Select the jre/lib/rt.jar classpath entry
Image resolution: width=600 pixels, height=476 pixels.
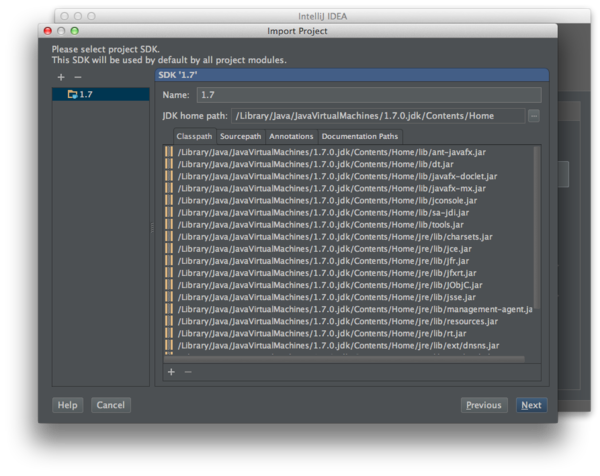tap(322, 333)
